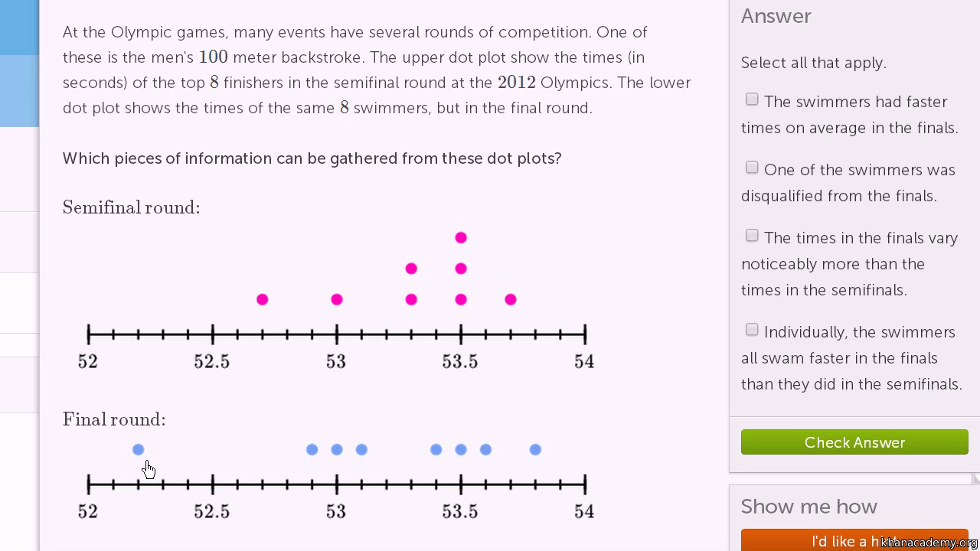The image size is (980, 551).
Task: Click the upper pink dot above 53.3
Action: coord(411,269)
